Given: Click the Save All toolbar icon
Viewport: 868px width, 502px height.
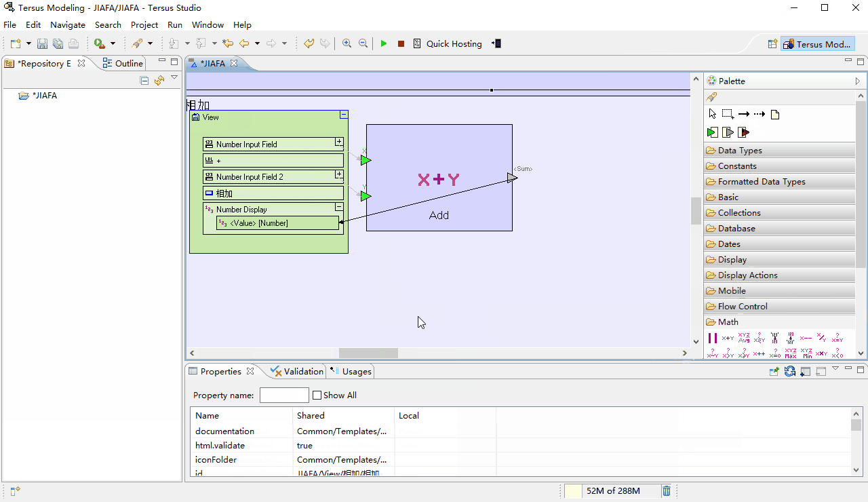Looking at the screenshot, I should (58, 43).
